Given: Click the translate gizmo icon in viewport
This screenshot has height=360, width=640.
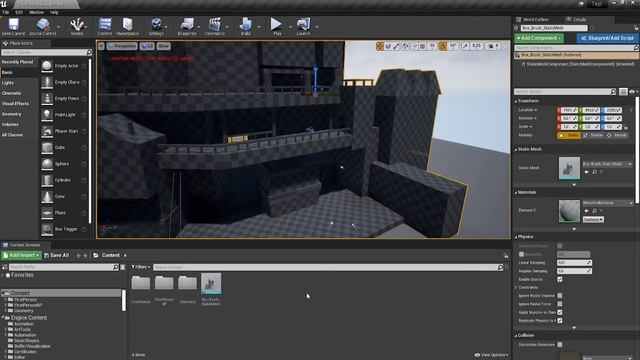Looking at the screenshot, I should click(380, 46).
